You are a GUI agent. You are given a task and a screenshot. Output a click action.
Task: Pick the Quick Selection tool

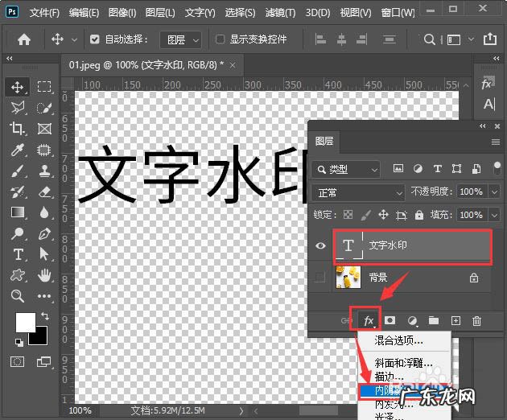tap(44, 108)
